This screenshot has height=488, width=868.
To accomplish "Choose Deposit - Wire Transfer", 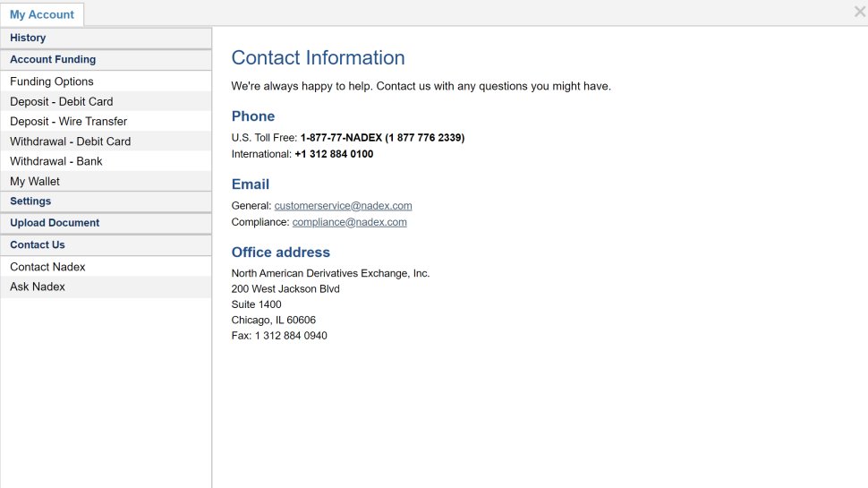I will [x=106, y=121].
